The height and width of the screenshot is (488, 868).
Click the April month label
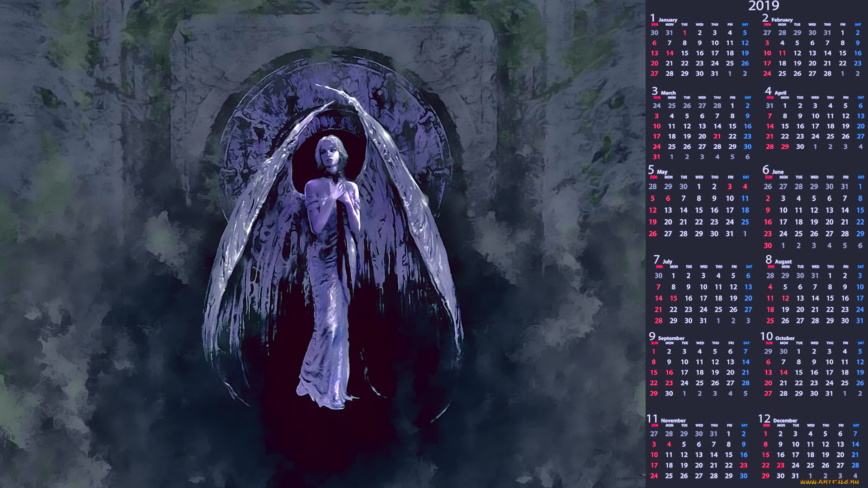point(780,93)
